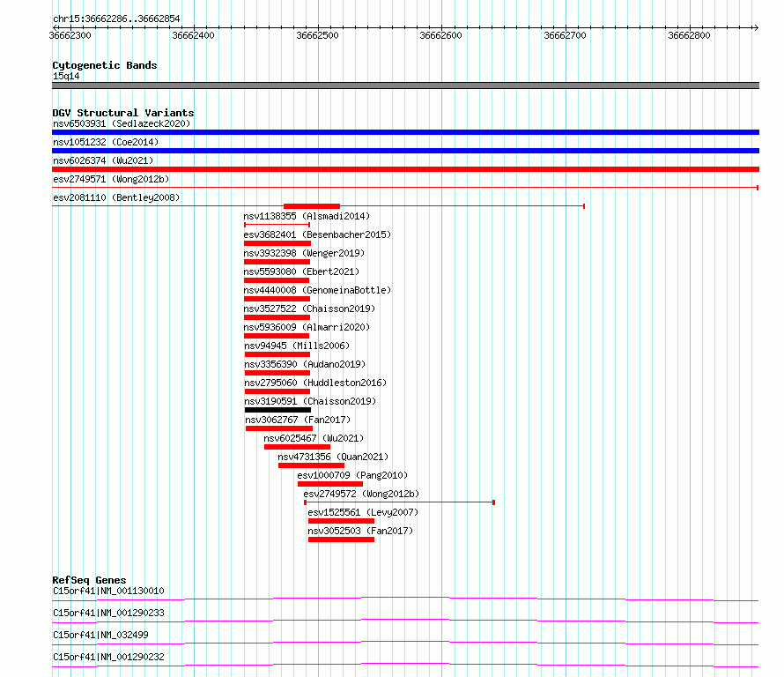Viewport: 784px width, 677px height.
Task: Open esv1000709 (Pang2010) variant label
Action: tap(352, 475)
